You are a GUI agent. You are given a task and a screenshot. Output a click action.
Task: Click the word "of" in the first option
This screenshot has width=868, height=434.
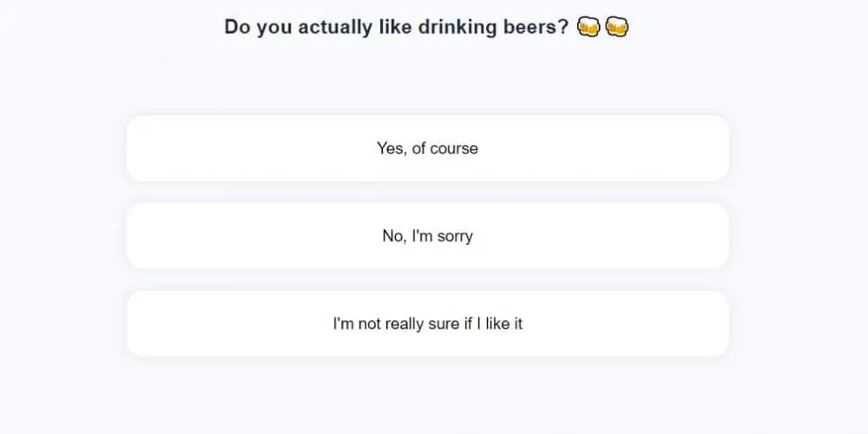[x=418, y=148]
